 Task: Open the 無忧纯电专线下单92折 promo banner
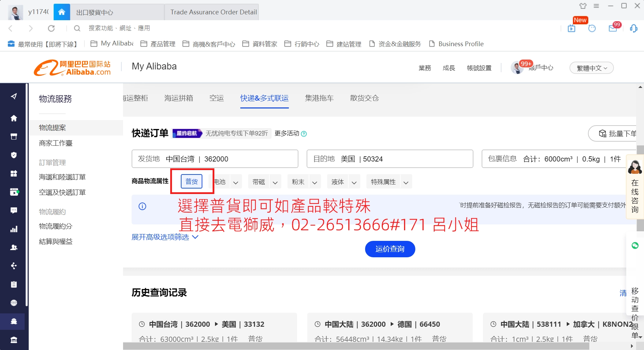coord(222,133)
